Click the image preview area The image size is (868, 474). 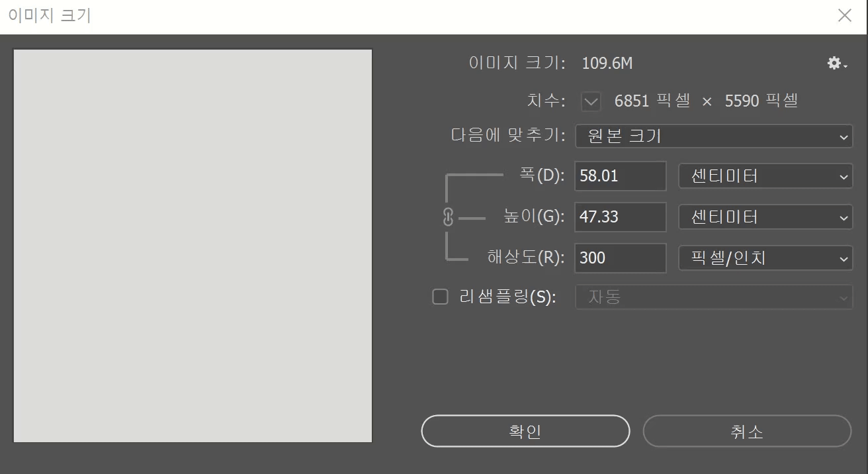[x=193, y=246]
